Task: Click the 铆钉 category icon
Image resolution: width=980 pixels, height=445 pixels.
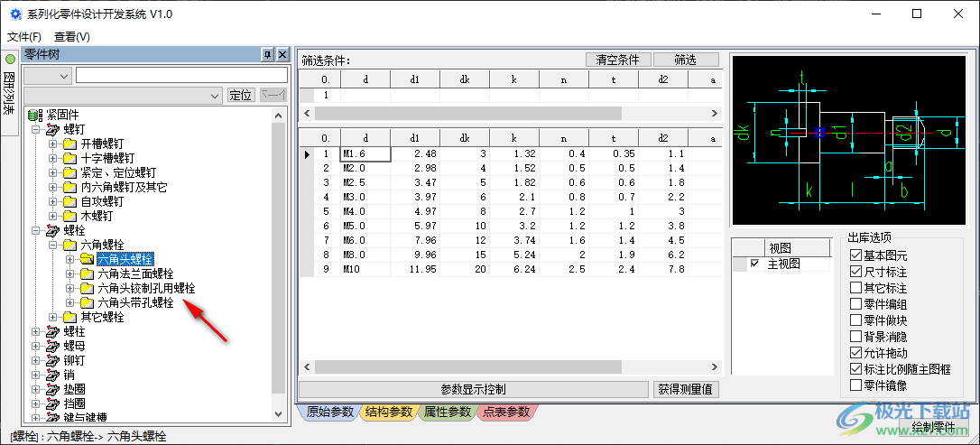Action: click(x=52, y=361)
